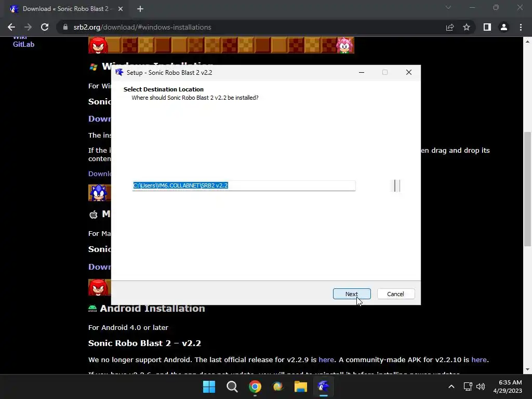Cancel the Sonic Robo Blast 2 setup
Image resolution: width=532 pixels, height=399 pixels.
click(x=395, y=294)
